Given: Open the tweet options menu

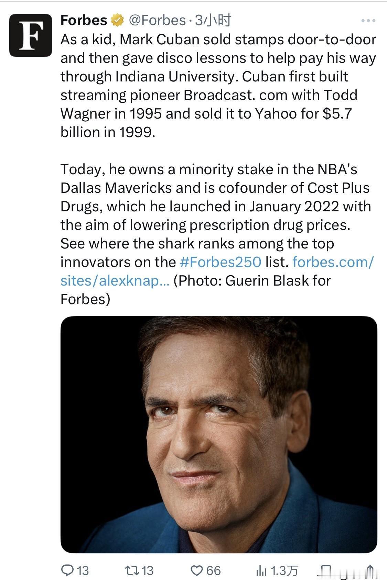Looking at the screenshot, I should pyautogui.click(x=369, y=21).
